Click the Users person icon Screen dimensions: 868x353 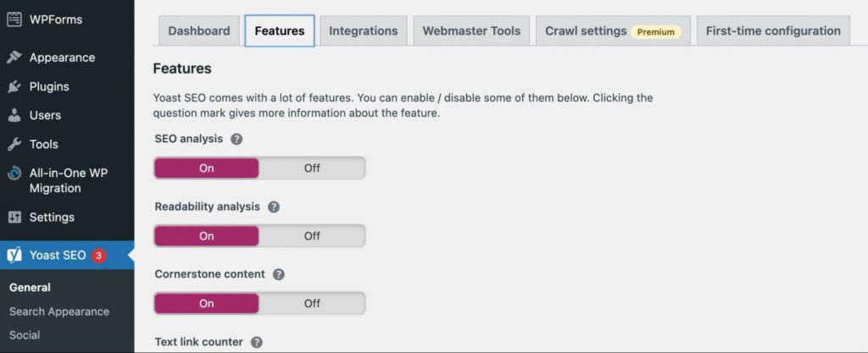pos(15,115)
